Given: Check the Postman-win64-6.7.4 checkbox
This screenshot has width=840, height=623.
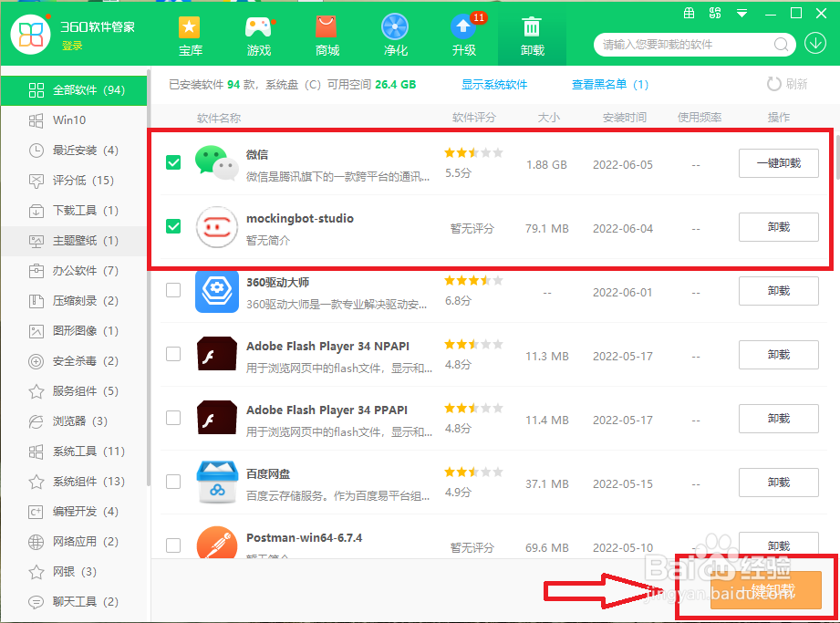Looking at the screenshot, I should coord(173,545).
